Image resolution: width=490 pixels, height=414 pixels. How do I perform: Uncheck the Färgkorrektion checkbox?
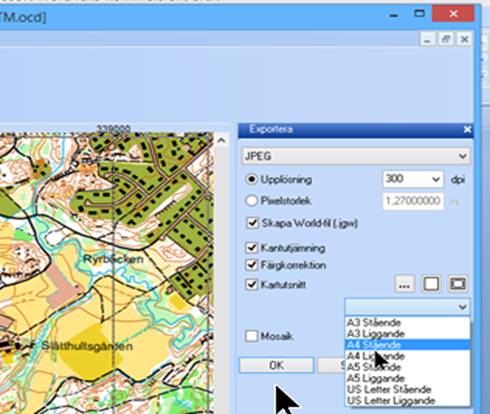point(252,265)
